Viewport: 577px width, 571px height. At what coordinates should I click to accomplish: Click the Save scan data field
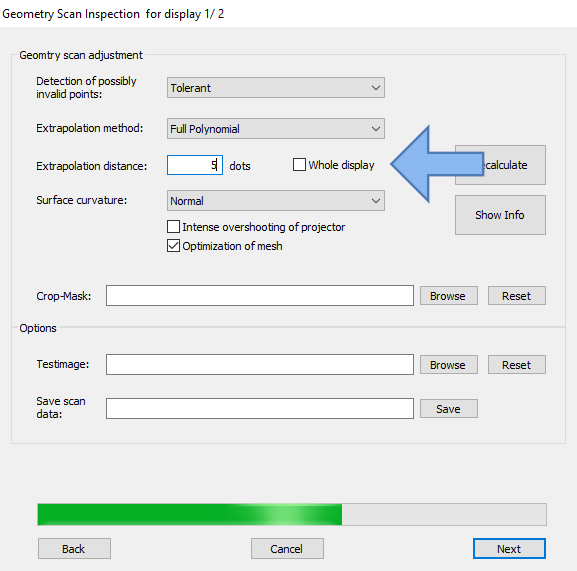point(260,408)
